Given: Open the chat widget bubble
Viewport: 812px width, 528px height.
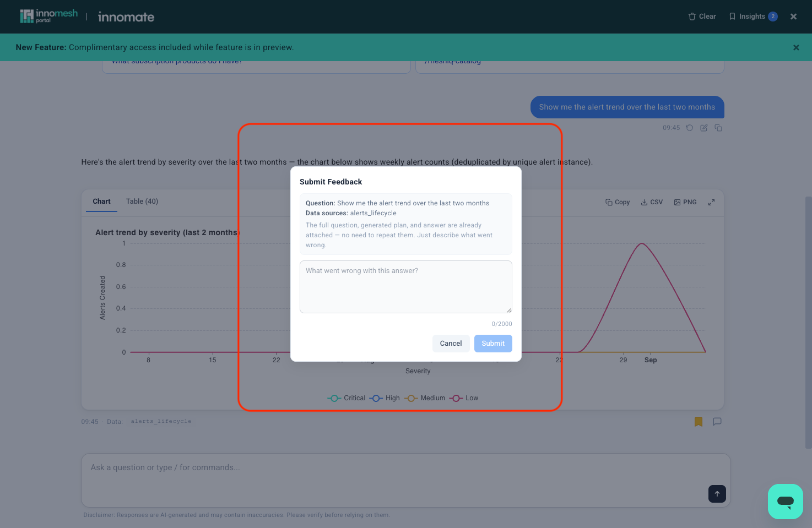Looking at the screenshot, I should pos(786,502).
